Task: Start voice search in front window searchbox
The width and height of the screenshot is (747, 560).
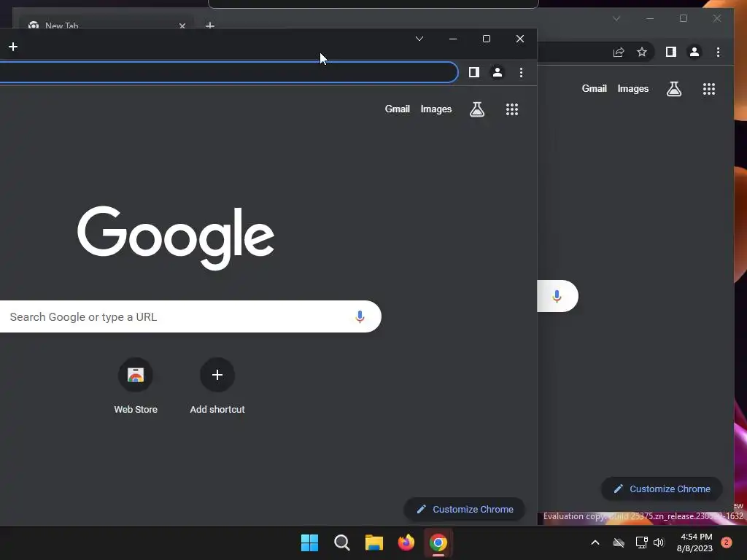Action: click(360, 316)
